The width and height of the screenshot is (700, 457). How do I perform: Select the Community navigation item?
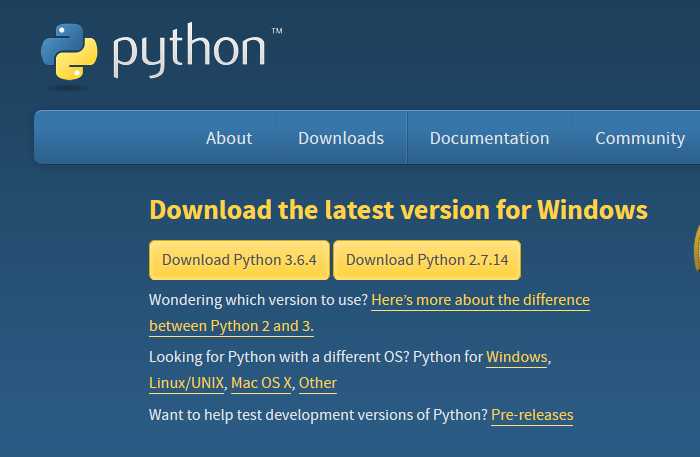pyautogui.click(x=640, y=138)
